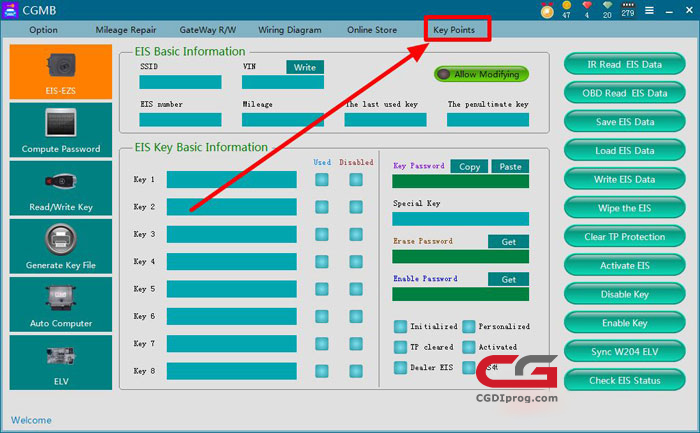Open the Mileage Repair menu

coord(126,30)
